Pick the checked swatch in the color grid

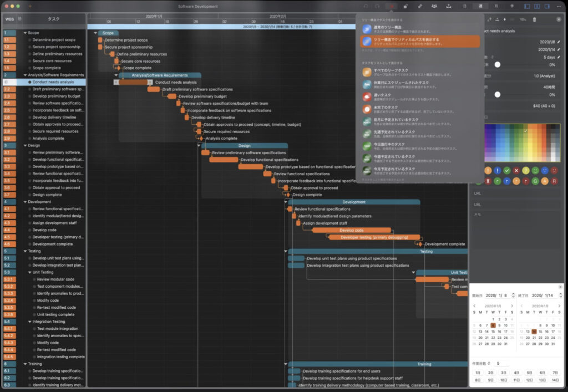tap(525, 130)
